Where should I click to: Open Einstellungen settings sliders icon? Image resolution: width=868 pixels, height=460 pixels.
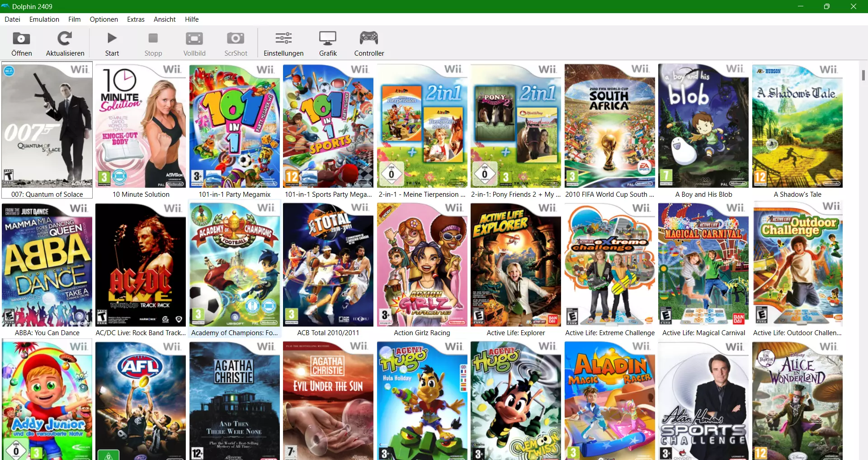283,38
